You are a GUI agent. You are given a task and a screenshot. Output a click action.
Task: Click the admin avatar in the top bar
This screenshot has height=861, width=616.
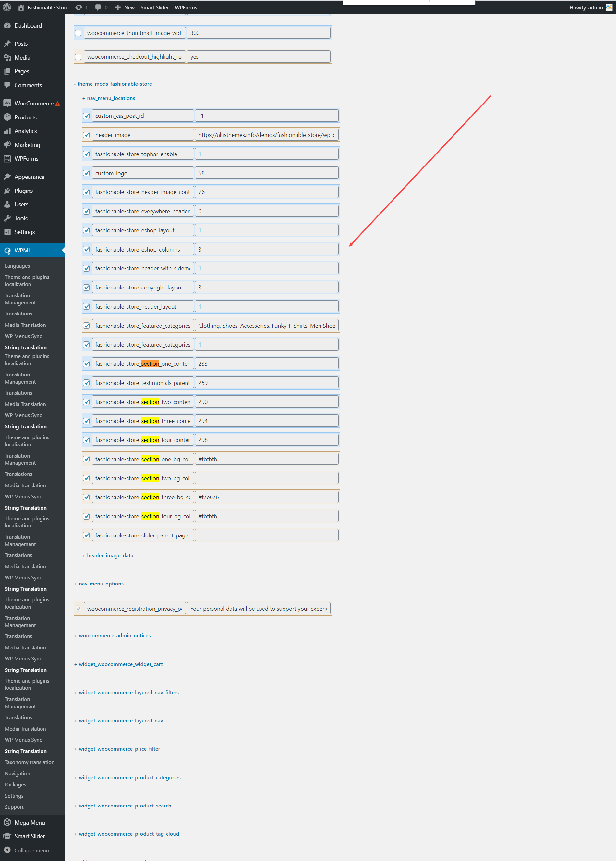coord(609,7)
